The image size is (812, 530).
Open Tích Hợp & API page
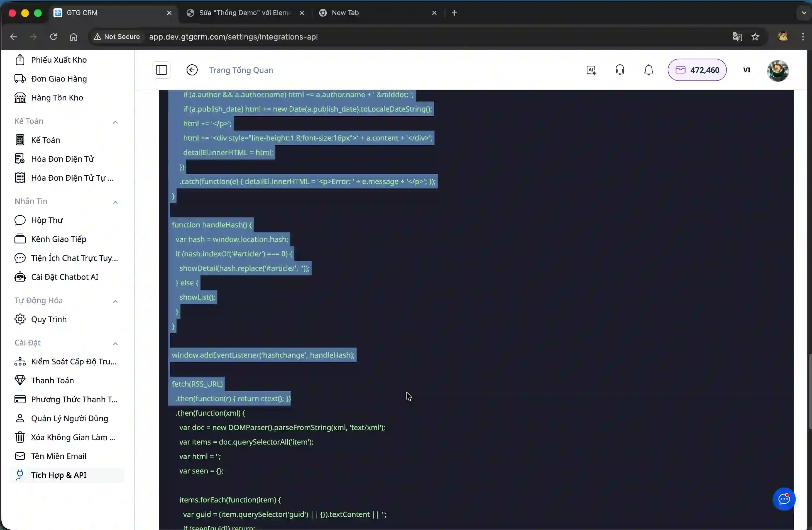pos(59,474)
